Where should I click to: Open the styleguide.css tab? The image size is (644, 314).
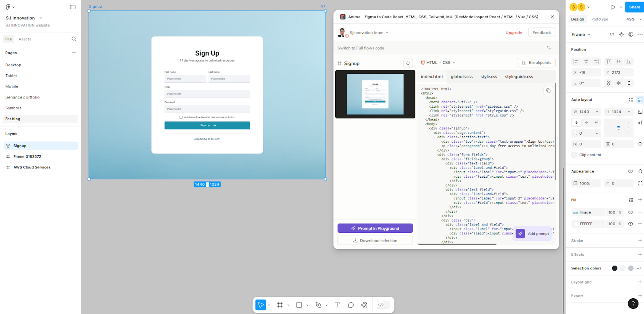[x=519, y=76]
